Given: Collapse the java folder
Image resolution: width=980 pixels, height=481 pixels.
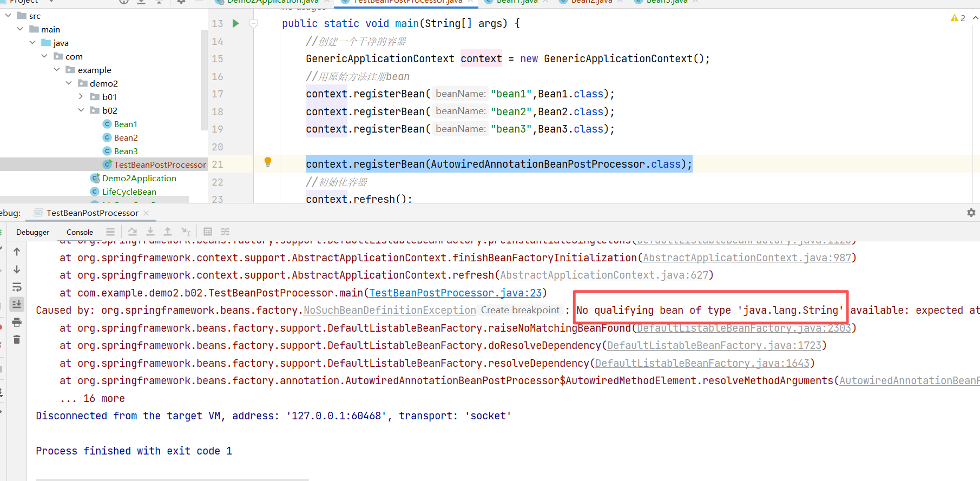Looking at the screenshot, I should point(32,43).
